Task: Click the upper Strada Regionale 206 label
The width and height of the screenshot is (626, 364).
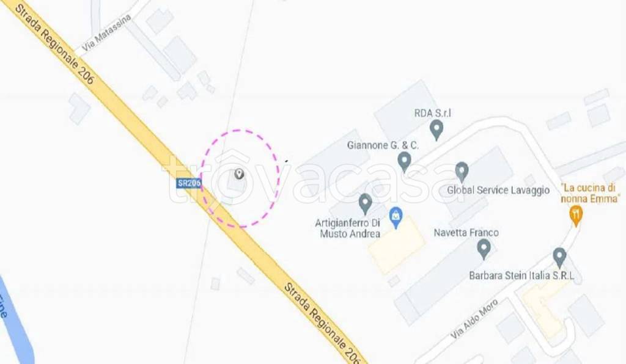Action: click(x=54, y=44)
